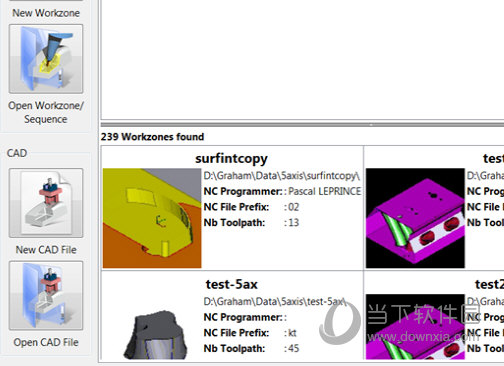The width and height of the screenshot is (504, 366).
Task: Click NC File Prefix value 02
Action: [293, 207]
